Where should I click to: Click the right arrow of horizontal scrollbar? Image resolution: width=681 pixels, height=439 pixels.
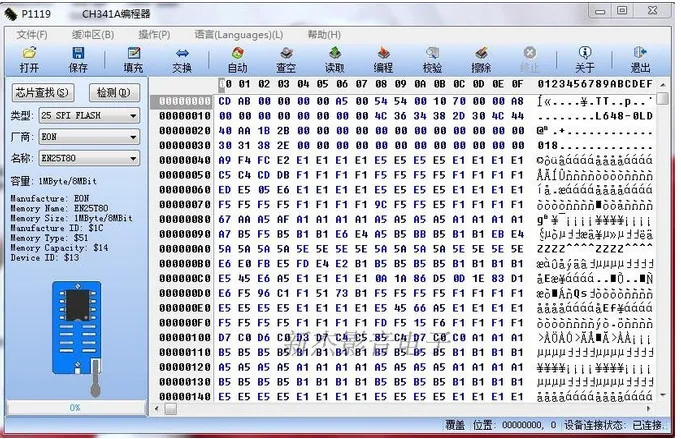pyautogui.click(x=649, y=409)
